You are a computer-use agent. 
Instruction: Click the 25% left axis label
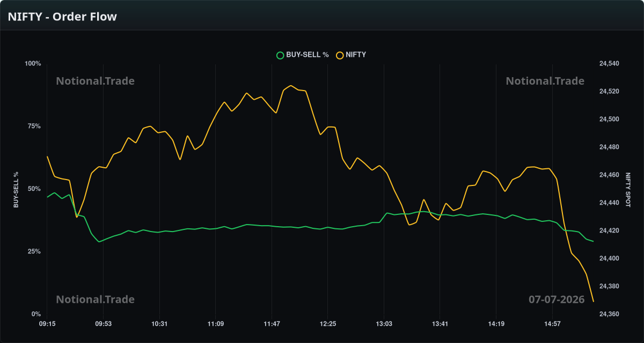click(x=34, y=251)
